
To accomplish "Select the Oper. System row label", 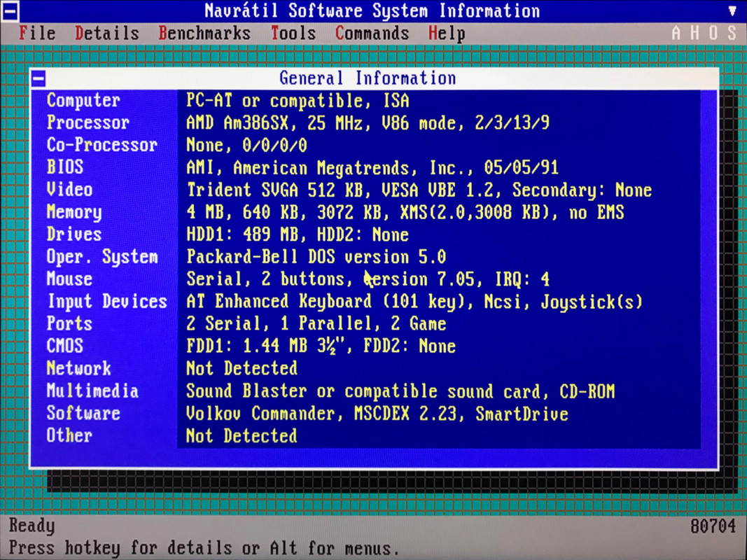I will point(102,257).
